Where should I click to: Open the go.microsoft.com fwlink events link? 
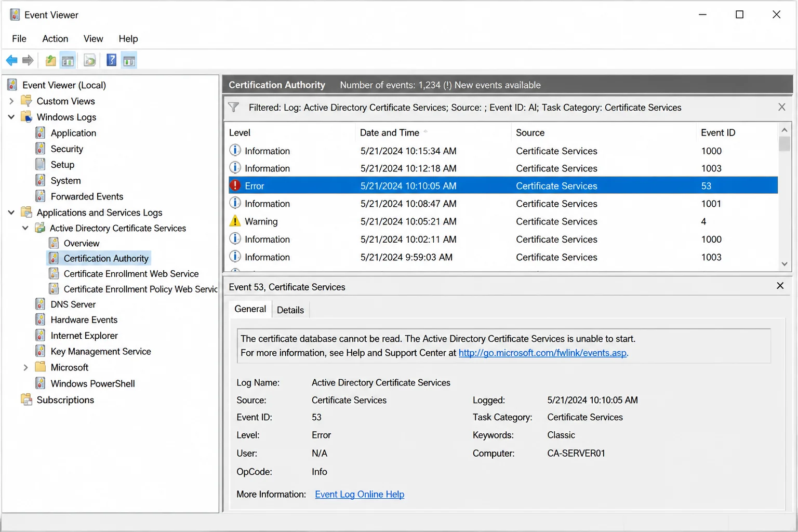[542, 353]
